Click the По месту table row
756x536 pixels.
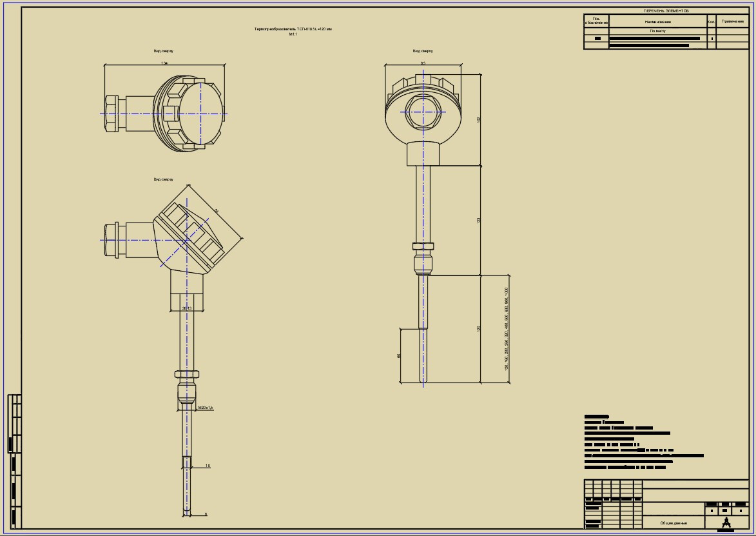pyautogui.click(x=657, y=30)
